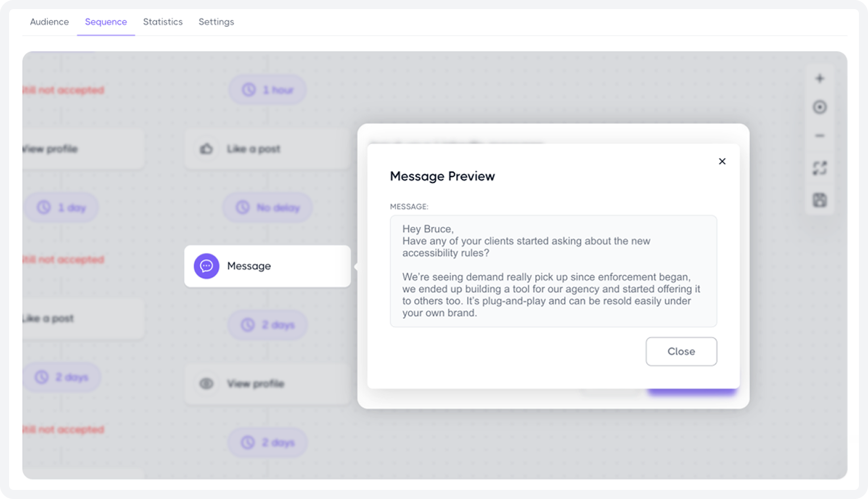
Task: Click the thumbs-up icon on Like a post
Action: click(207, 148)
